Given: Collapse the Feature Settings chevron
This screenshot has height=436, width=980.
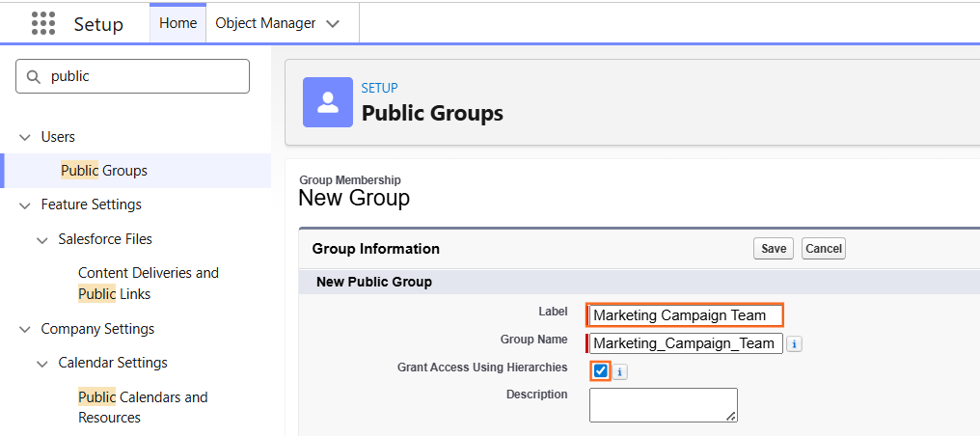Looking at the screenshot, I should coord(25,204).
